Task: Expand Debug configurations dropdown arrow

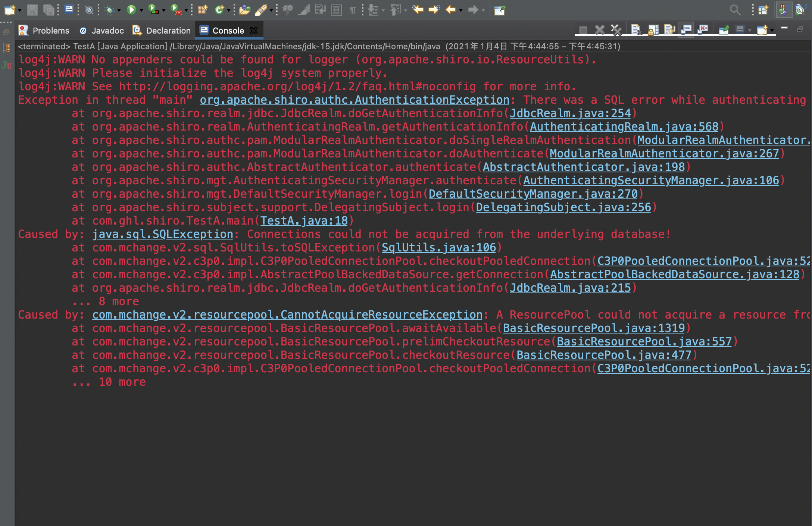Action: point(119,10)
